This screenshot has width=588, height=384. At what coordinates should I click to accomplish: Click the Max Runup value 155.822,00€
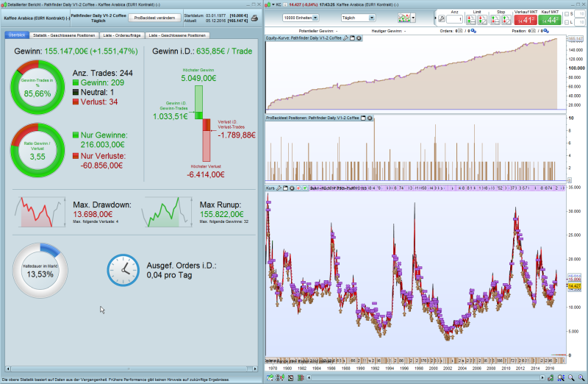pyautogui.click(x=222, y=214)
